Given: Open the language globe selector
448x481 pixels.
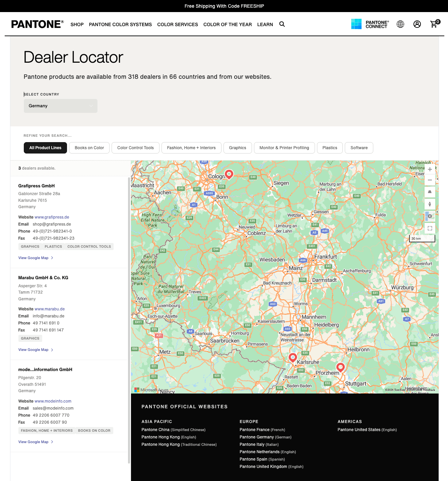Looking at the screenshot, I should click(x=400, y=24).
